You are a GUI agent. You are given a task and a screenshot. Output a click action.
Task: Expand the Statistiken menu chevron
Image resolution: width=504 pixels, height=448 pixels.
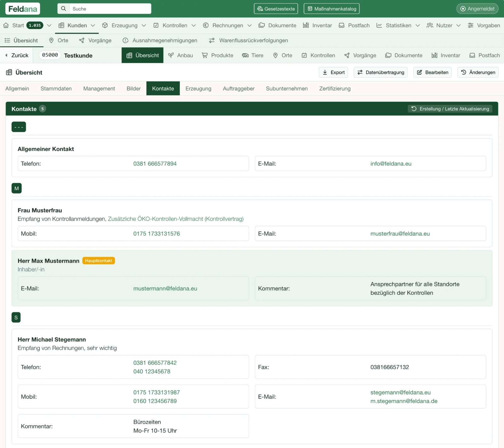coord(418,26)
